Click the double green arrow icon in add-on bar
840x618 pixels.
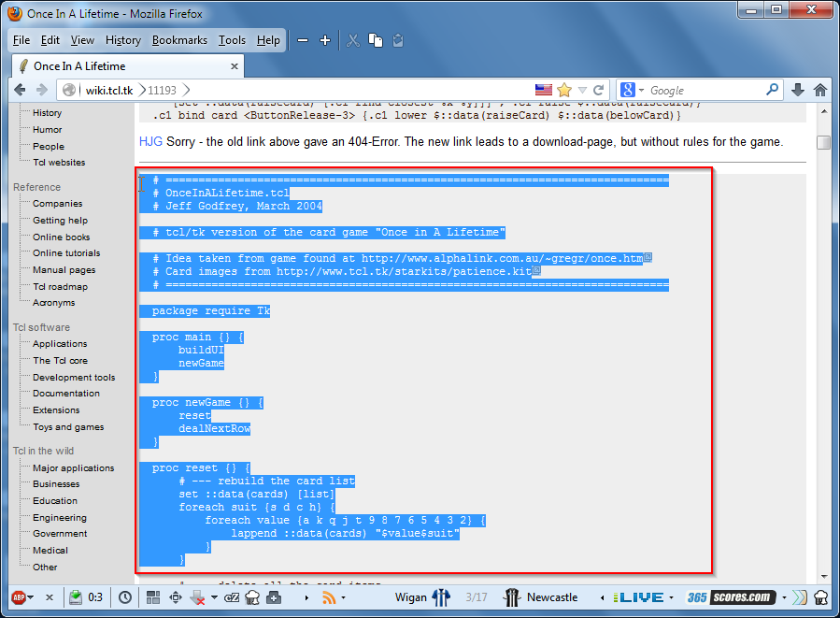pos(799,597)
